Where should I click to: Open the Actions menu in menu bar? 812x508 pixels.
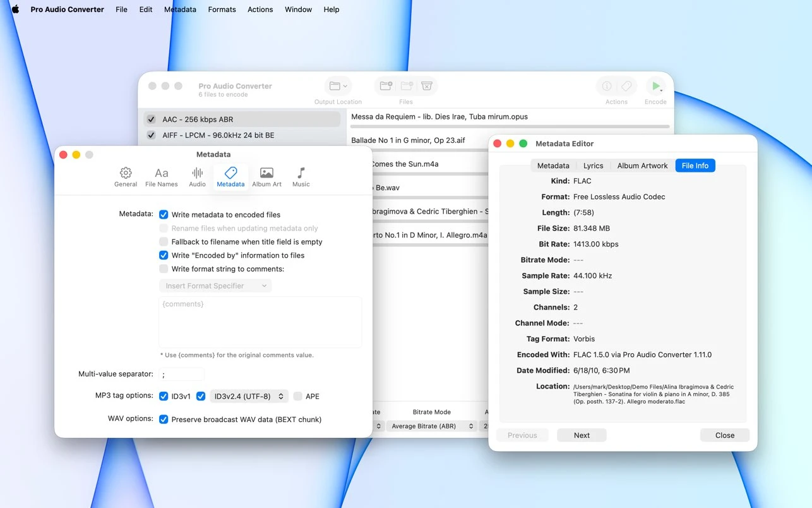coord(260,9)
